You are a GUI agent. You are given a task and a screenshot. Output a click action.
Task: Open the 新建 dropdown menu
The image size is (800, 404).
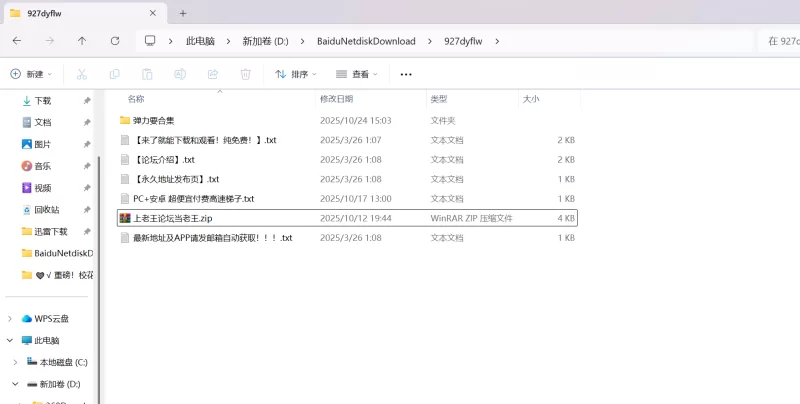[x=32, y=74]
